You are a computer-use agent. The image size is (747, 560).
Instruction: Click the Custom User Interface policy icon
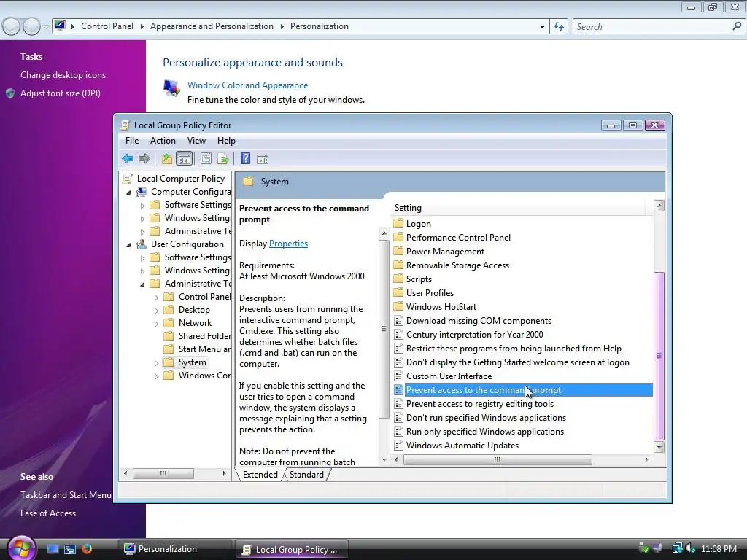[398, 376]
